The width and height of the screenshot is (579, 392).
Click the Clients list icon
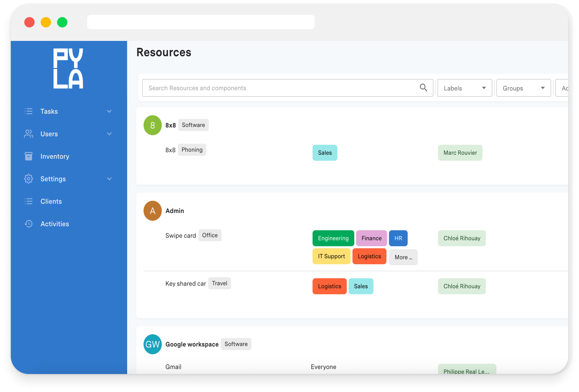tap(28, 201)
